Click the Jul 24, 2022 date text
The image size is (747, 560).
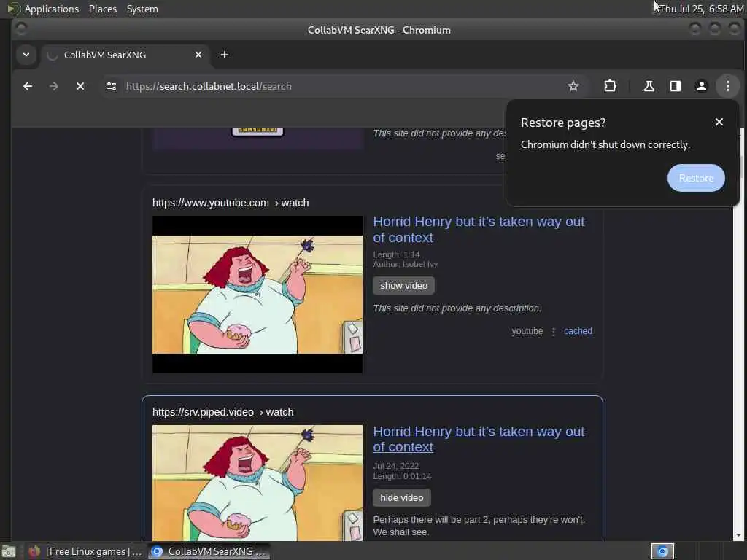[395, 466]
